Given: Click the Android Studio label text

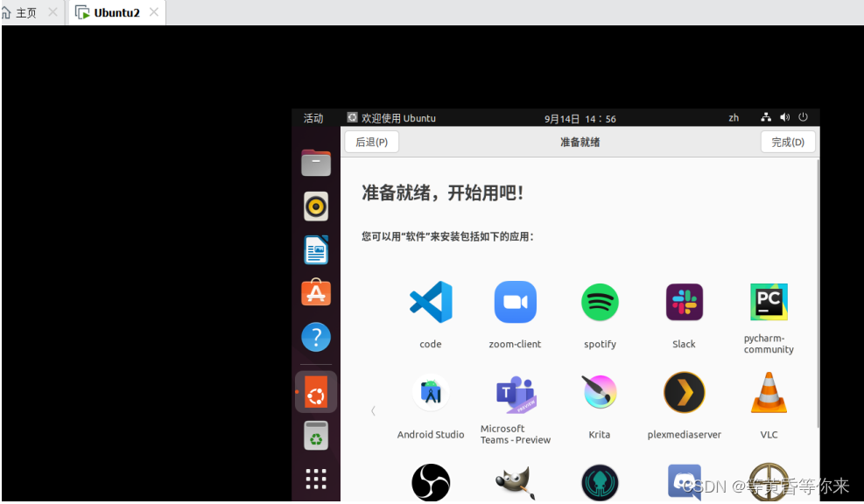Looking at the screenshot, I should (x=431, y=435).
